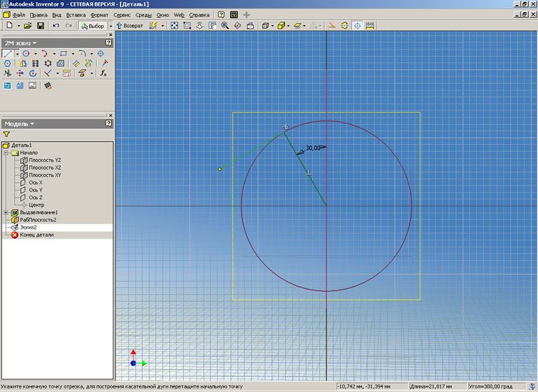Image resolution: width=538 pixels, height=392 pixels.
Task: Select the Move sketch tool
Action: point(20,73)
